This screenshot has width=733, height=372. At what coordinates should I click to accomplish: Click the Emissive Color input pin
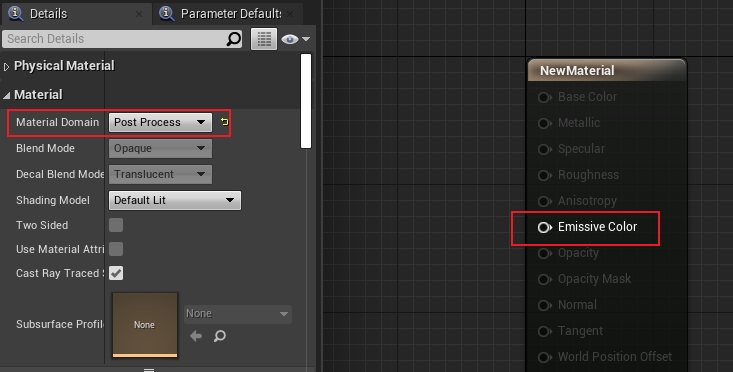coord(544,227)
